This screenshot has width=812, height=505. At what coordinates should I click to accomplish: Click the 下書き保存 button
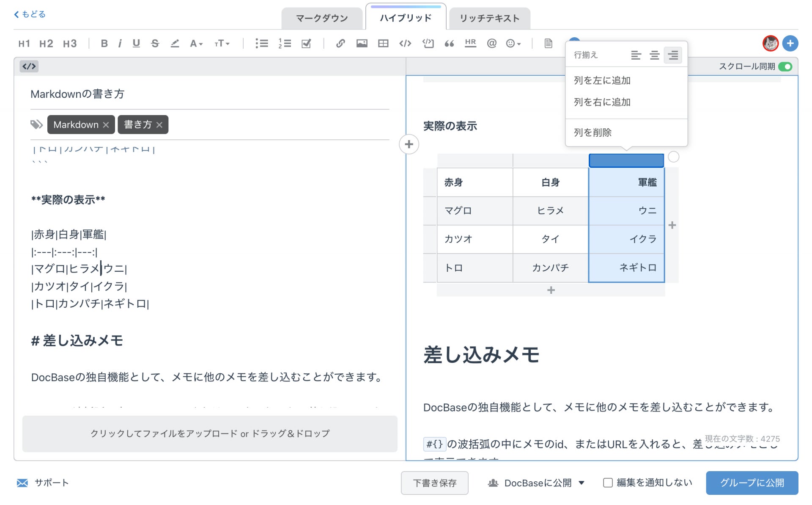[x=434, y=483]
